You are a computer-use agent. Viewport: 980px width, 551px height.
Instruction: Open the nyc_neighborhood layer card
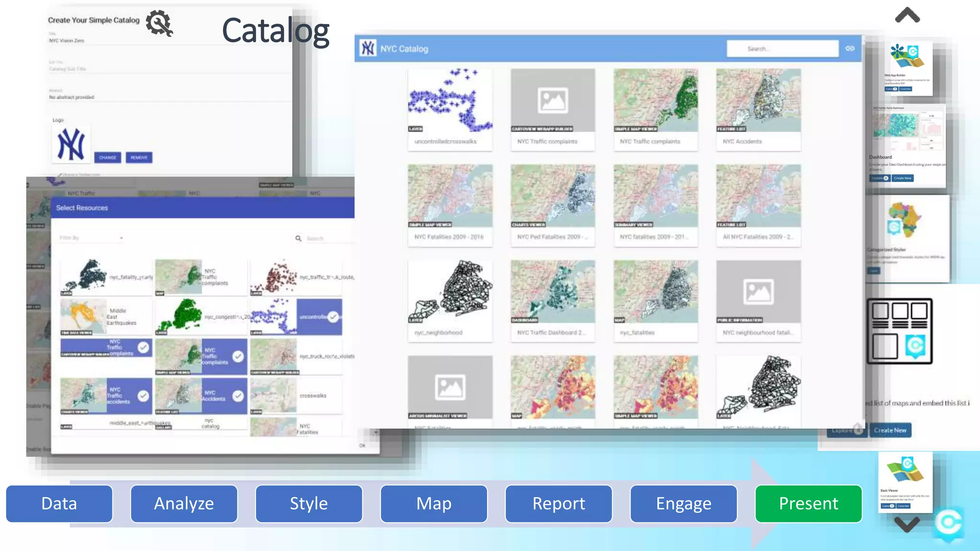tap(450, 301)
